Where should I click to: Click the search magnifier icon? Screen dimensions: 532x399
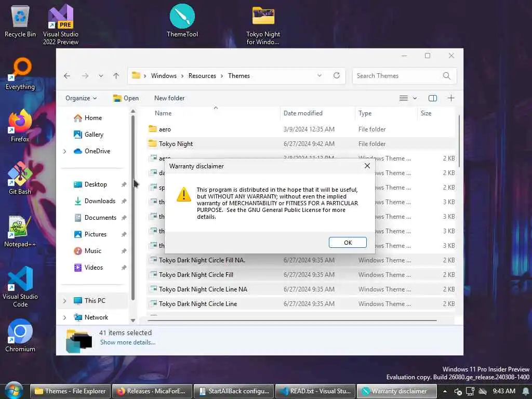pos(446,76)
